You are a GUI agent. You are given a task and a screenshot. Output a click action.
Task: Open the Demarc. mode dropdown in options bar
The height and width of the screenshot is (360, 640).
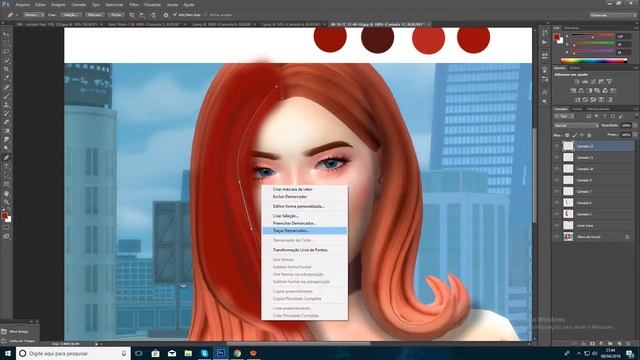click(33, 15)
